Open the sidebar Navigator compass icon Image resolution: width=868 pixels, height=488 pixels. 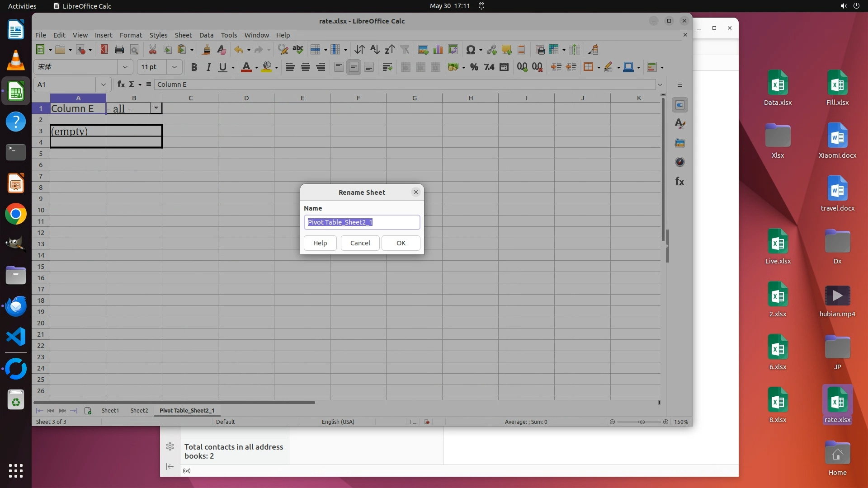[x=679, y=162]
